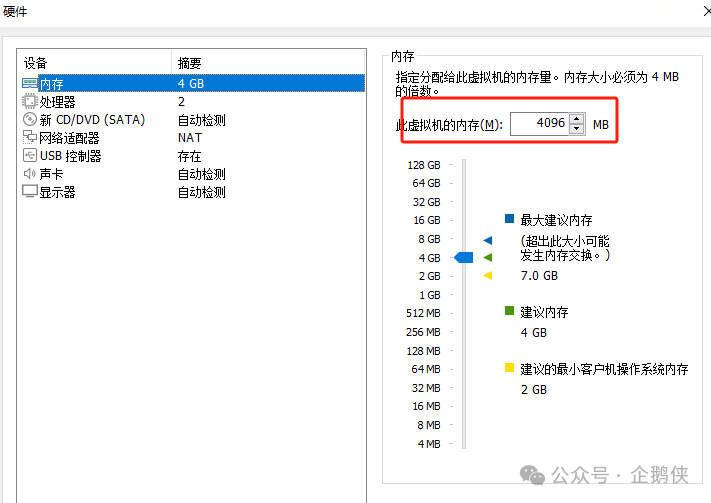Click the USB controller (USB 控制器) icon
711x503 pixels.
pyautogui.click(x=29, y=156)
